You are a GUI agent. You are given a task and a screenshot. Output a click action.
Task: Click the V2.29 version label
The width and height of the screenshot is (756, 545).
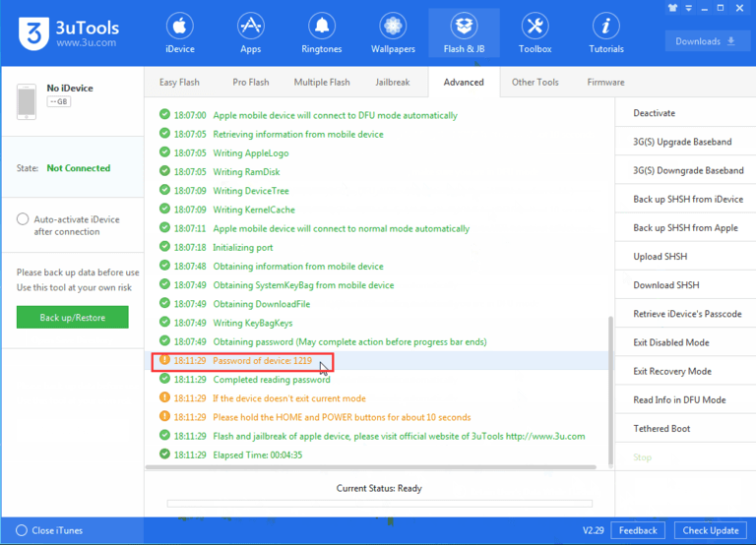pos(593,530)
